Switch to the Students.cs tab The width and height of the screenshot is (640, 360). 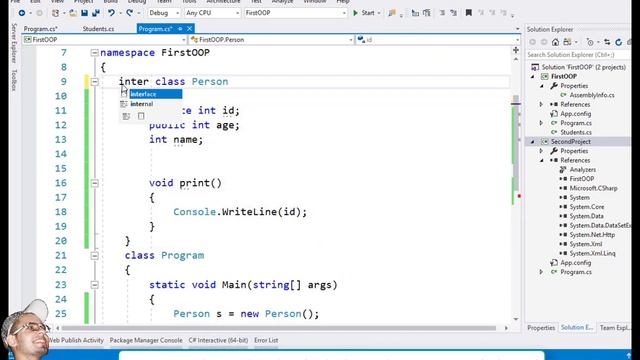pyautogui.click(x=98, y=29)
